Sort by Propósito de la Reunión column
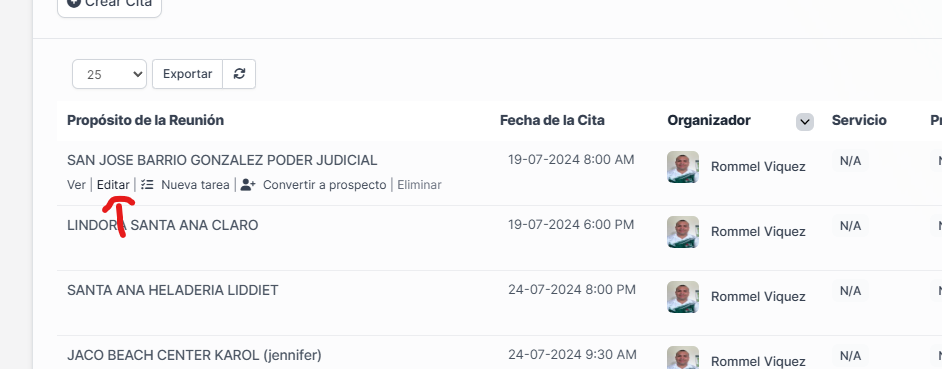942x369 pixels. click(145, 120)
